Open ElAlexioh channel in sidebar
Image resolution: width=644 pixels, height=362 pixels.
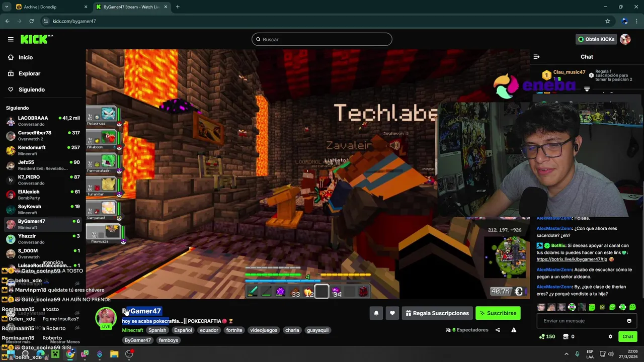43,195
